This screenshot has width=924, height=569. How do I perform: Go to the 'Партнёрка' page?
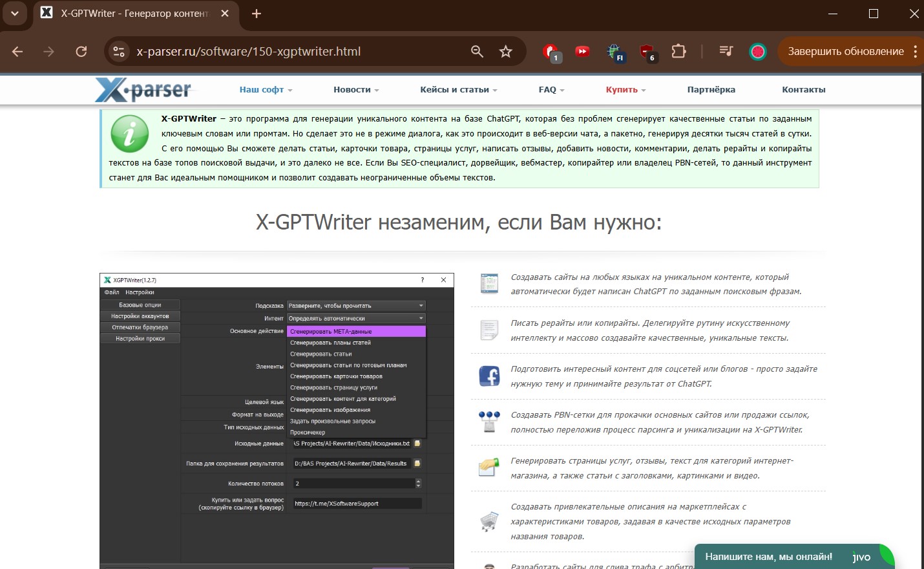pos(711,90)
